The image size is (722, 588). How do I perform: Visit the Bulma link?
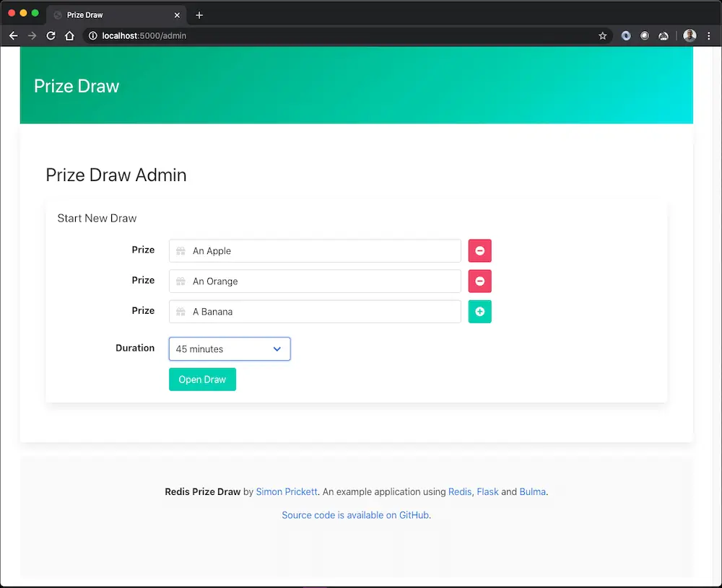532,492
